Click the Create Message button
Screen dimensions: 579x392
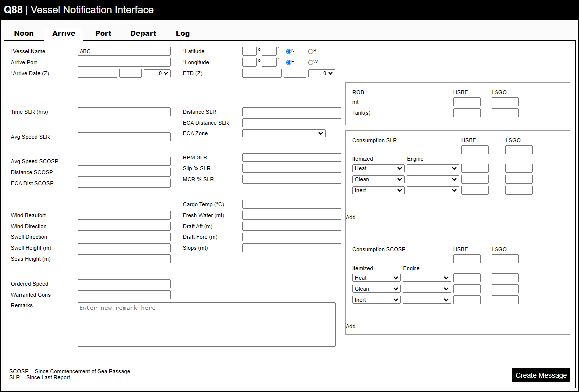point(541,375)
